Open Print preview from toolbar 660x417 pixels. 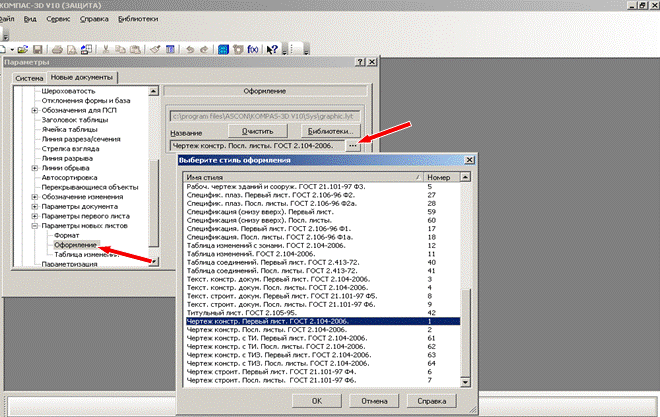coord(72,50)
